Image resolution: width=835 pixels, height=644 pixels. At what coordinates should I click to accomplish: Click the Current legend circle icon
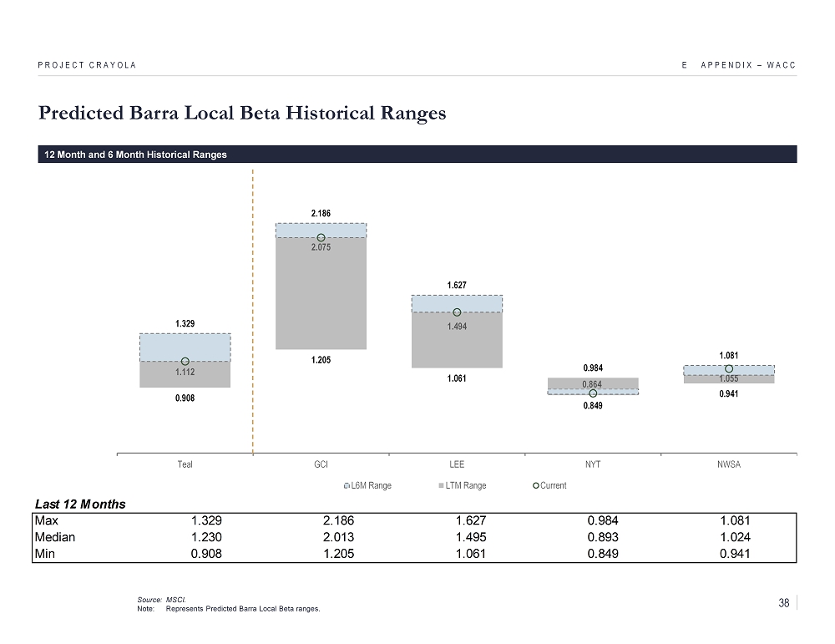click(537, 486)
